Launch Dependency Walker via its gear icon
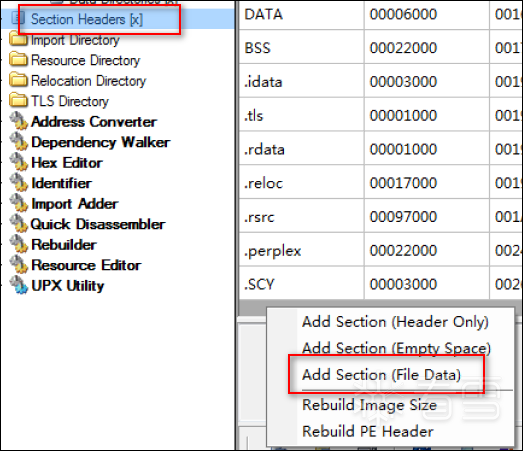This screenshot has height=451, width=523. pos(18,142)
